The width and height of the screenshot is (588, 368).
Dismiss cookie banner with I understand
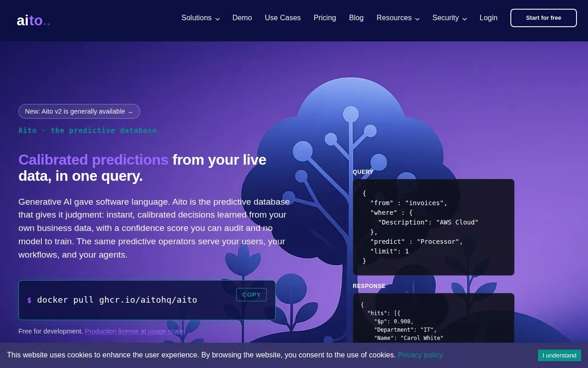(560, 355)
